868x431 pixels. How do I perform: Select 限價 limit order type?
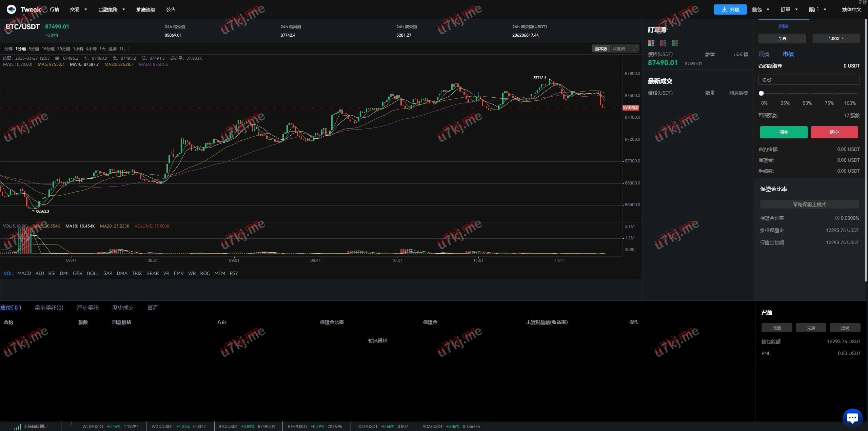[x=764, y=54]
